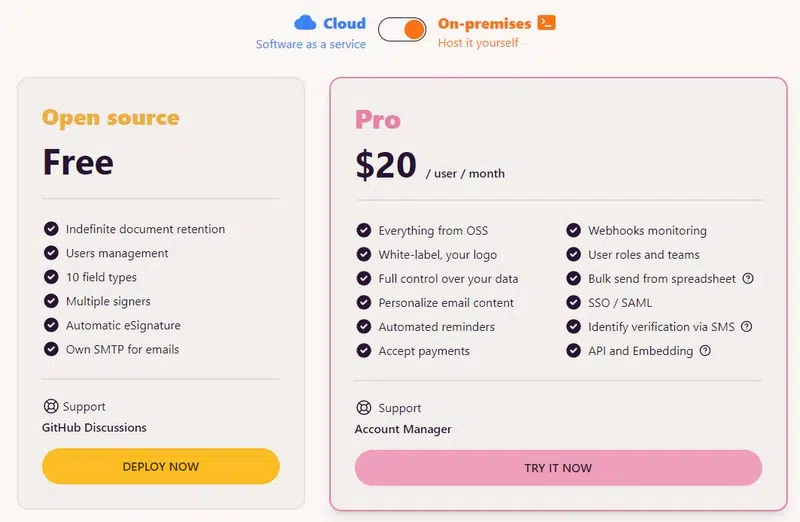Select the On-premises hosting option label

pyautogui.click(x=484, y=23)
